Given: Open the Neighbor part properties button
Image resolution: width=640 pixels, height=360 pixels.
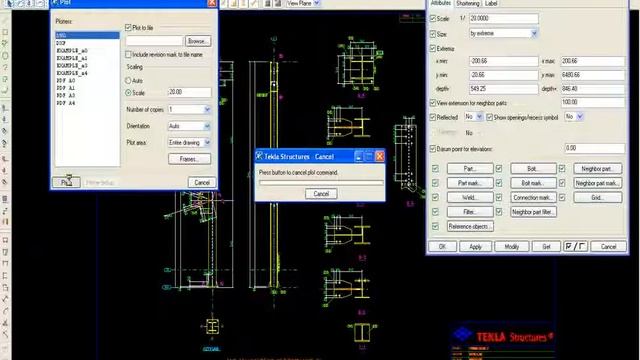Looking at the screenshot, I should click(x=598, y=168).
